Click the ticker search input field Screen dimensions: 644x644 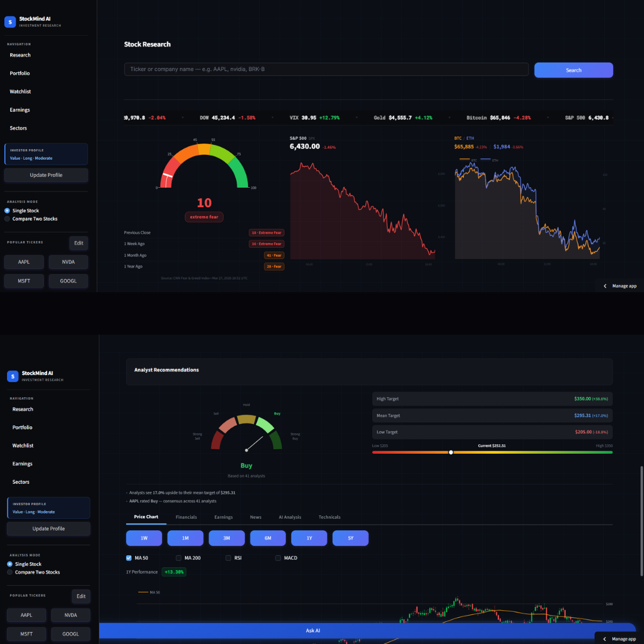(x=326, y=69)
